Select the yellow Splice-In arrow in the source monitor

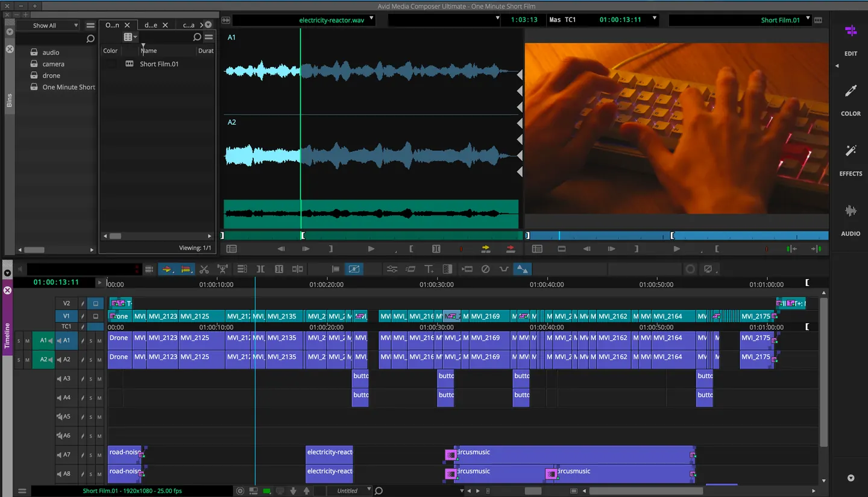486,248
